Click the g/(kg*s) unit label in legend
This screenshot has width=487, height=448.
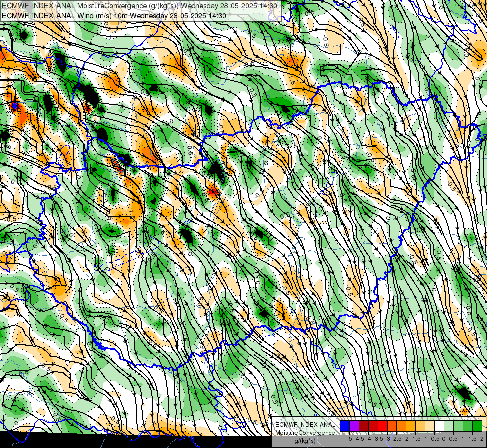pos(305,441)
